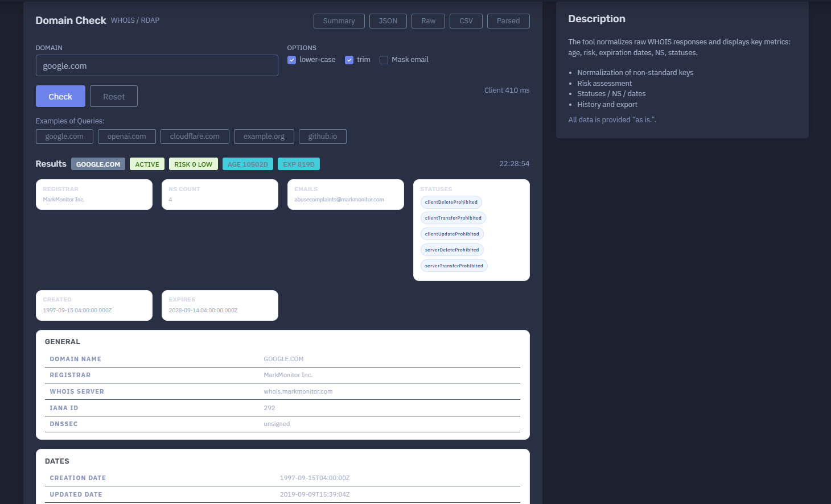This screenshot has width=831, height=504.
Task: Click the IANA ID value 292
Action: 269,408
